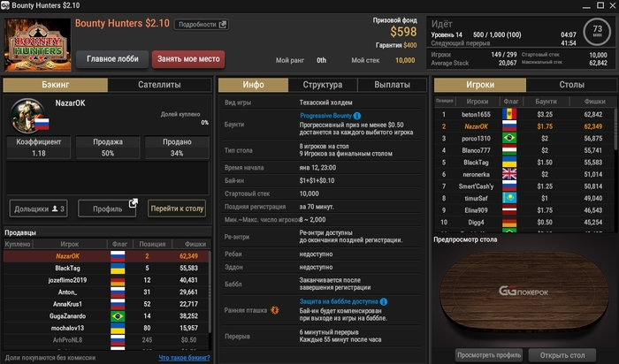Sort players by Фишки column header
The height and width of the screenshot is (364, 619).
coord(594,102)
